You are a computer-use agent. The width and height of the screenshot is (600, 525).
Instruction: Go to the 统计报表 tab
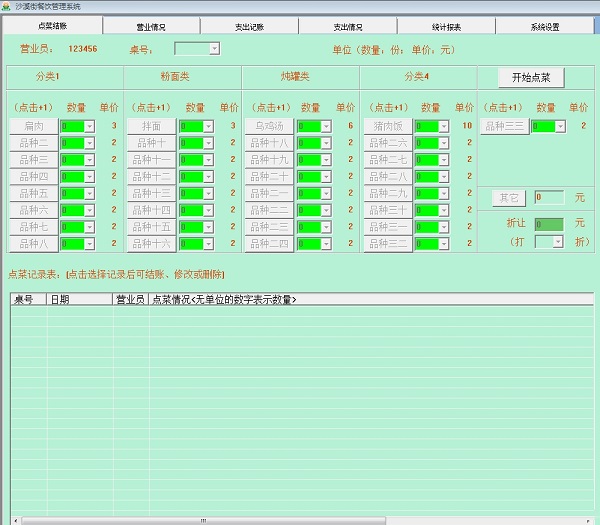(x=445, y=26)
